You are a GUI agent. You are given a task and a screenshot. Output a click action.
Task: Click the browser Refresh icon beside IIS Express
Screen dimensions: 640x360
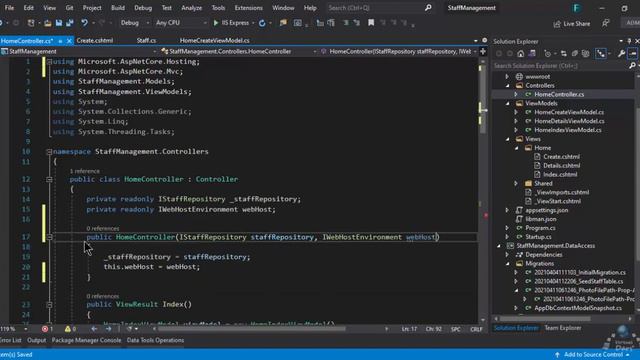(x=262, y=23)
